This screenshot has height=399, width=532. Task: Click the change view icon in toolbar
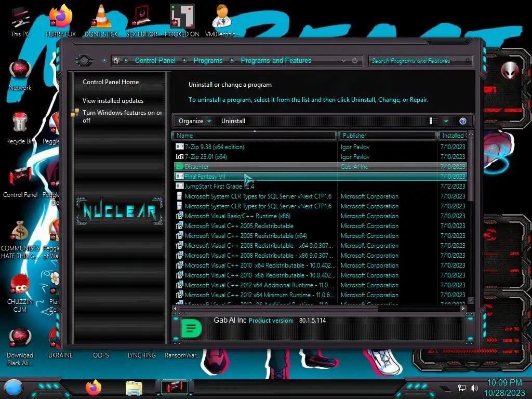pos(434,121)
